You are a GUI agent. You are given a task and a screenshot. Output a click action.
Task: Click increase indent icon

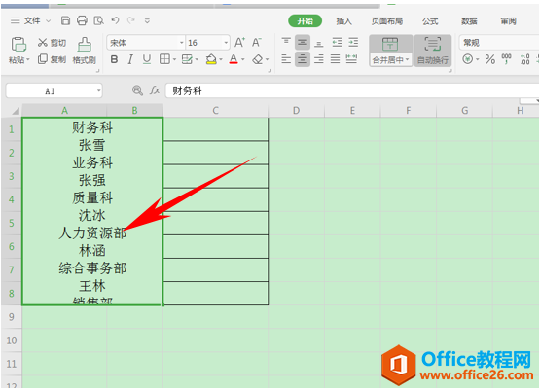pyautogui.click(x=353, y=43)
